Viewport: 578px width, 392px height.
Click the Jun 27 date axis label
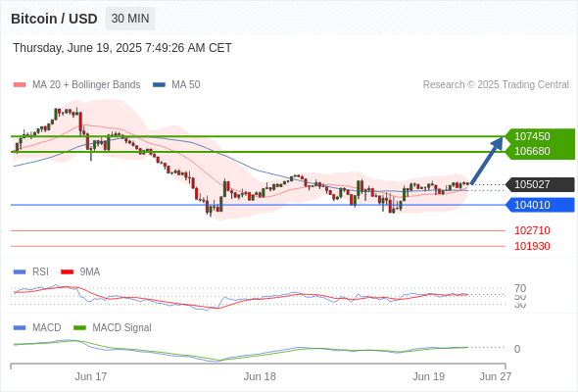point(496,376)
